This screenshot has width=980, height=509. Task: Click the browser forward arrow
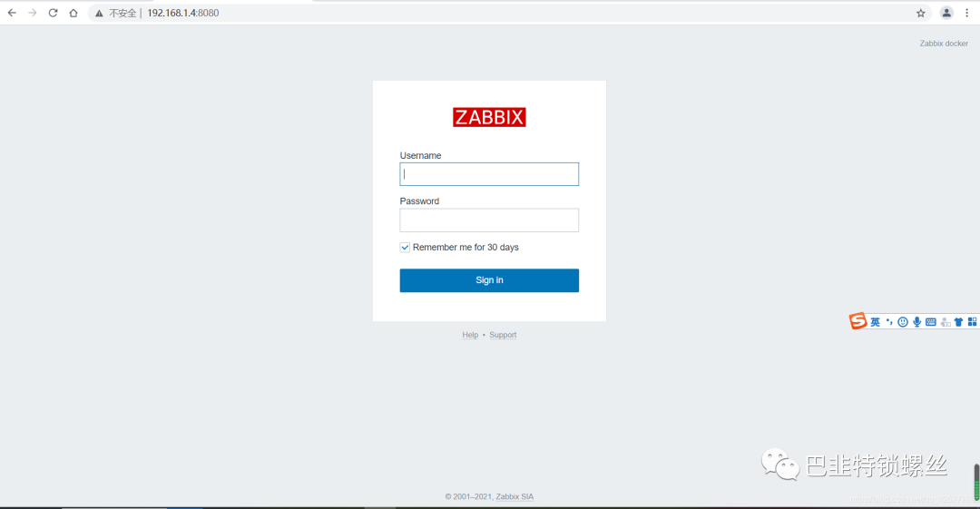[33, 13]
